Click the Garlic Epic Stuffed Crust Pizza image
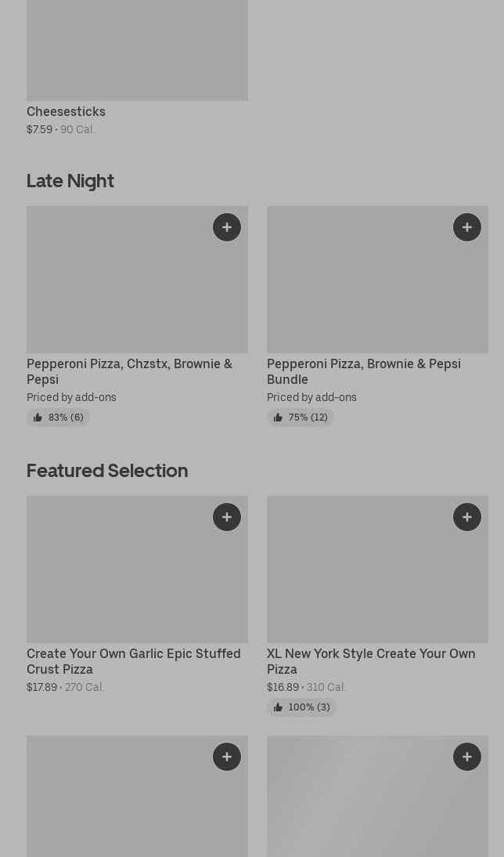This screenshot has height=857, width=504. point(137,569)
